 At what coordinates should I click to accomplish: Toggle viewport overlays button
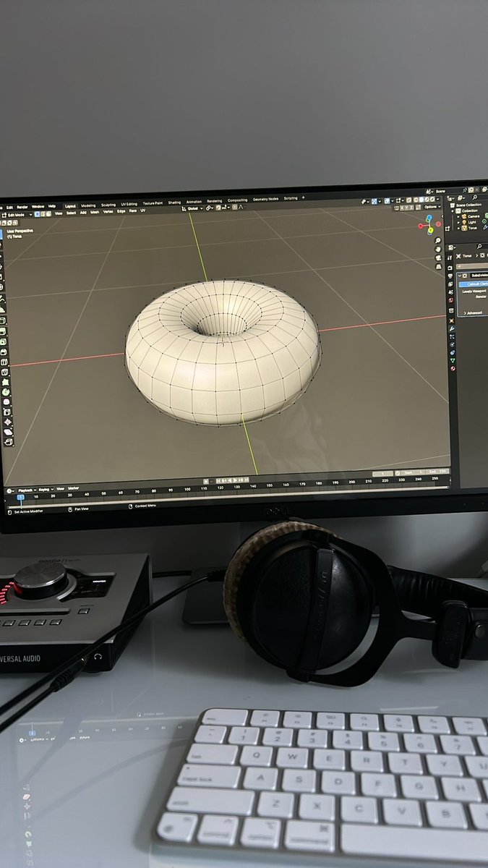(388, 201)
